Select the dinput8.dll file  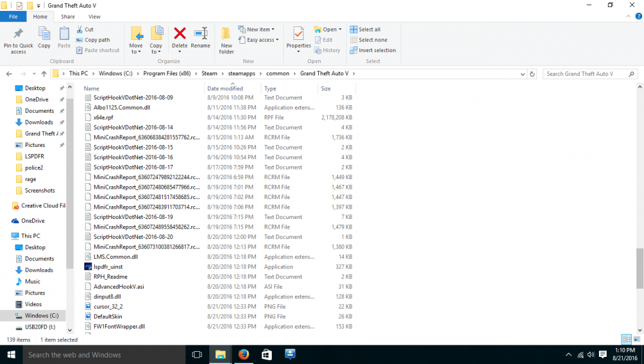pyautogui.click(x=107, y=296)
